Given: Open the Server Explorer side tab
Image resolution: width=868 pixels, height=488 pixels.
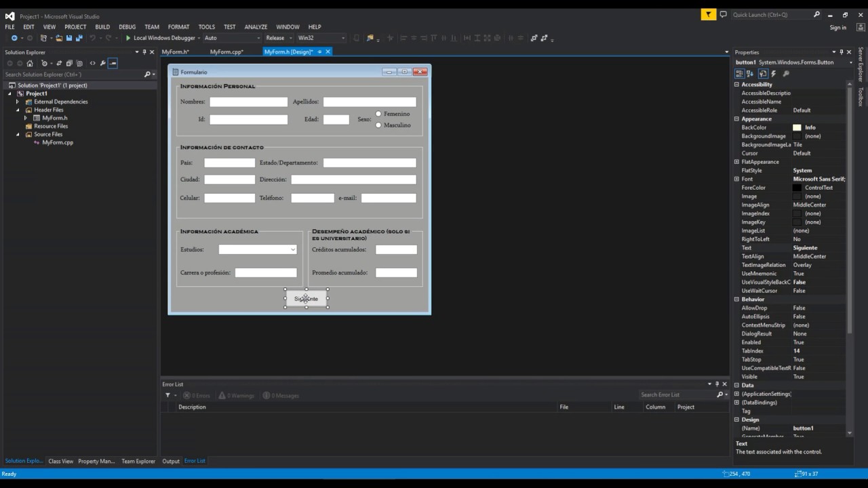Looking at the screenshot, I should coord(861,64).
